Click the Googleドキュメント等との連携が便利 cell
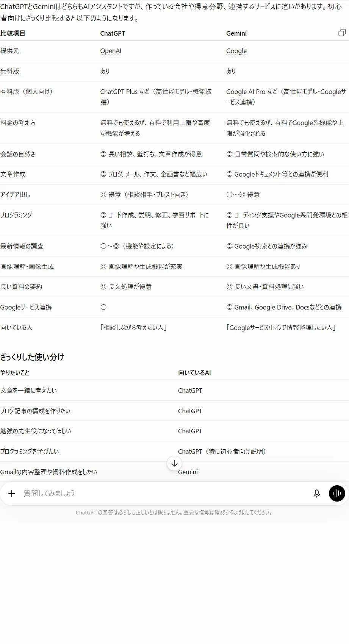The height and width of the screenshot is (644, 349). pyautogui.click(x=277, y=174)
